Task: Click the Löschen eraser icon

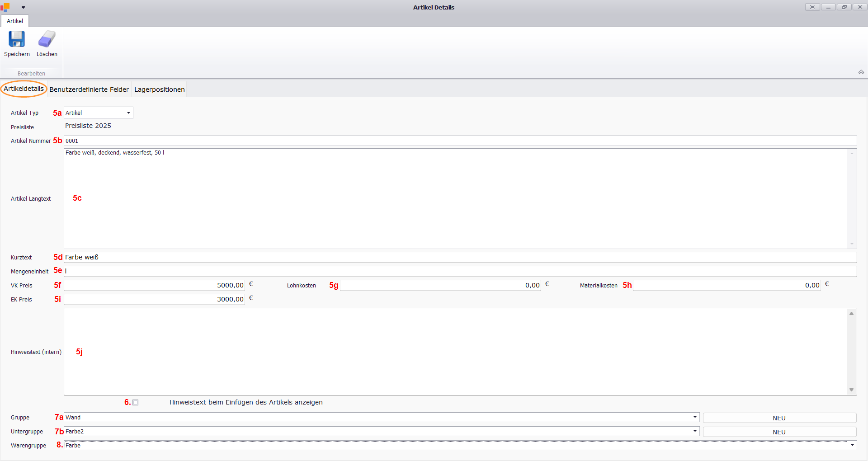Action: pos(47,39)
